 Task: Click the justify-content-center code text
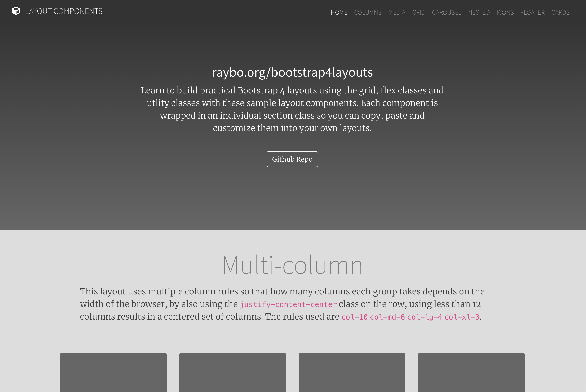coord(288,304)
